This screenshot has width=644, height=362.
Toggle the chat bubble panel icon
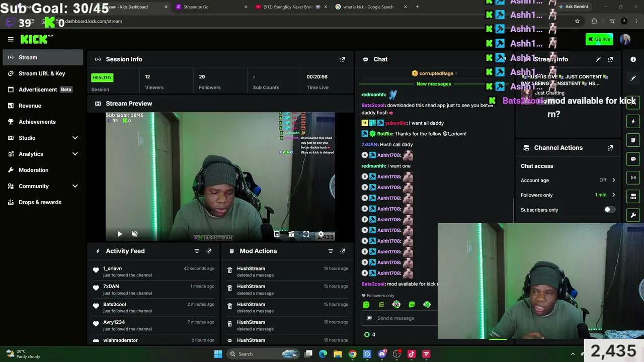[x=633, y=159]
